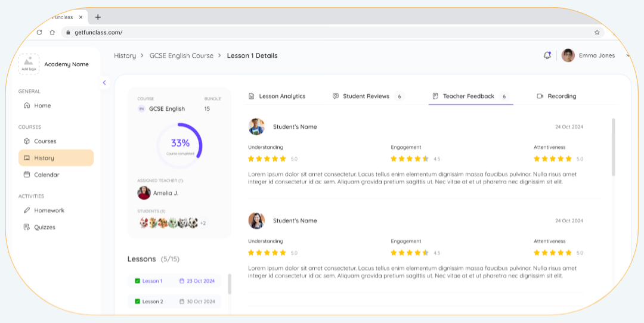Click the Lesson 1 Details breadcrumb text
The width and height of the screenshot is (644, 323).
coord(252,55)
